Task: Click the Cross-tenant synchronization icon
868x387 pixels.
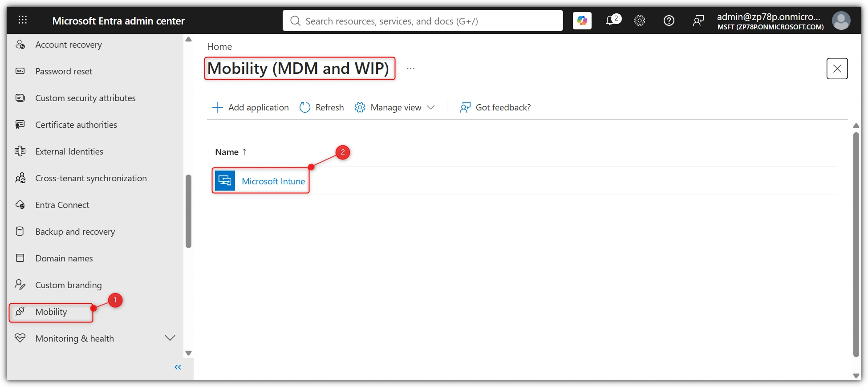Action: click(20, 178)
